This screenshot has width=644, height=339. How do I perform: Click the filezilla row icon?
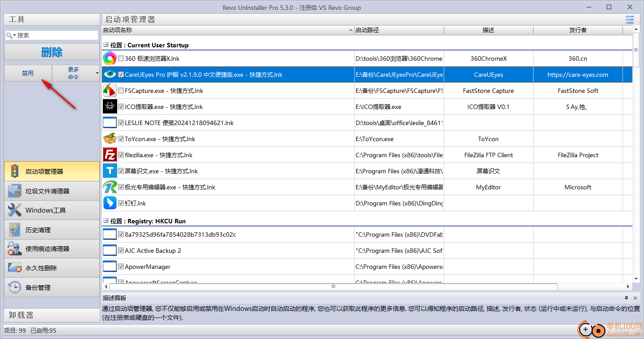pyautogui.click(x=110, y=155)
